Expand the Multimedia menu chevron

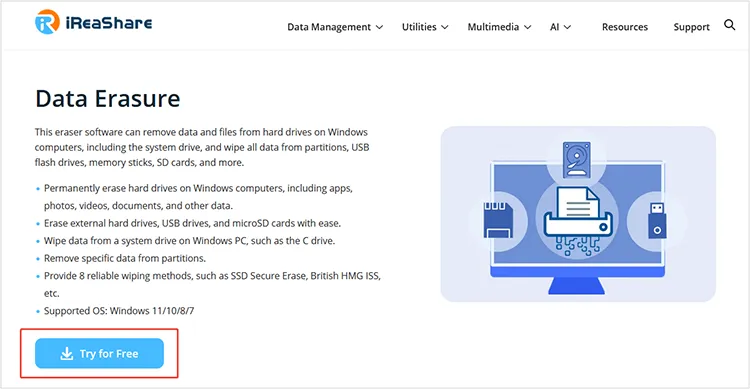click(528, 27)
